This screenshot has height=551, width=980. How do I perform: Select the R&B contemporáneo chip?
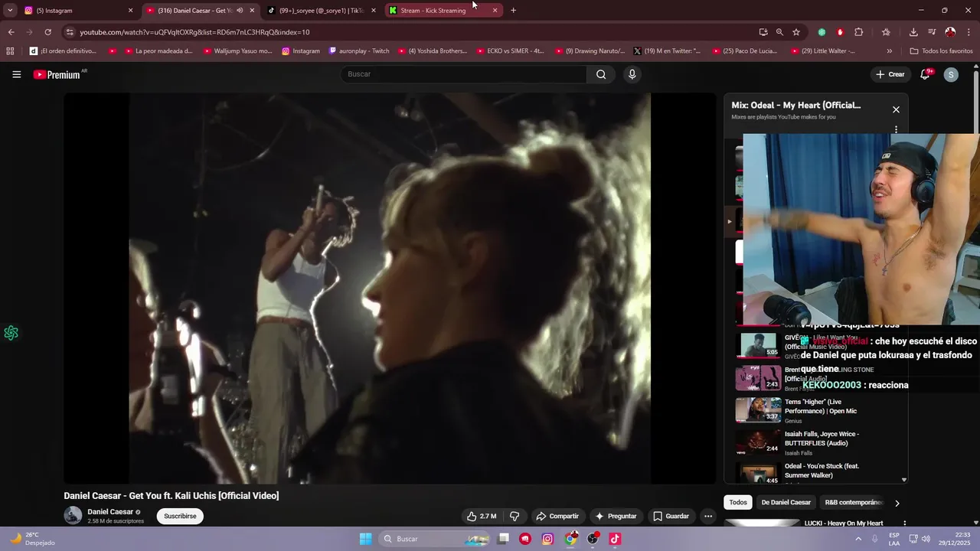[853, 503]
